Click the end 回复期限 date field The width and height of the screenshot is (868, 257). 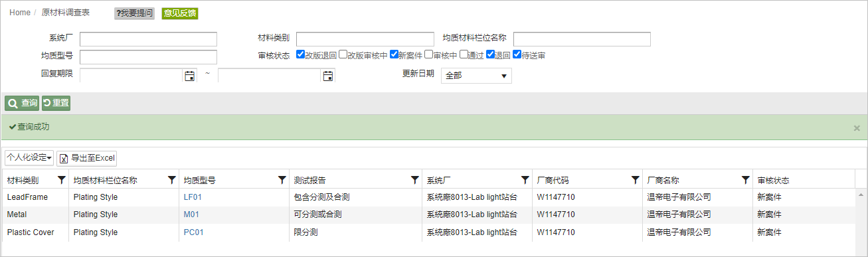coord(270,76)
